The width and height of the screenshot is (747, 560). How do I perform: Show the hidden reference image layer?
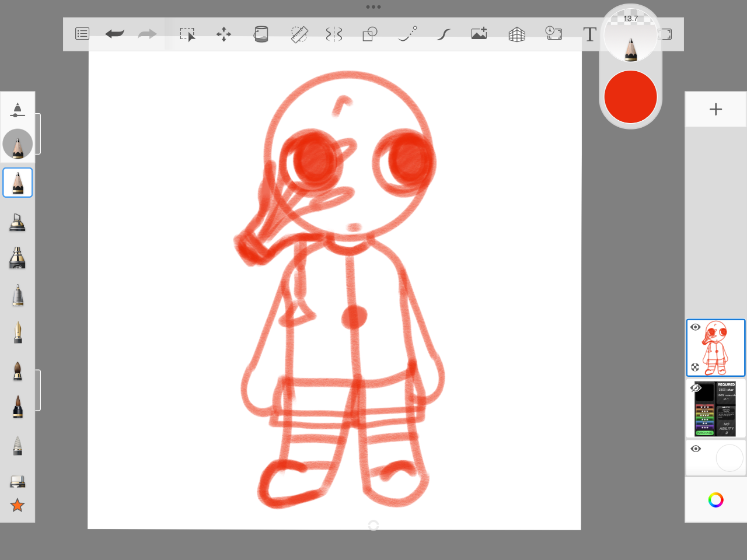tap(695, 388)
